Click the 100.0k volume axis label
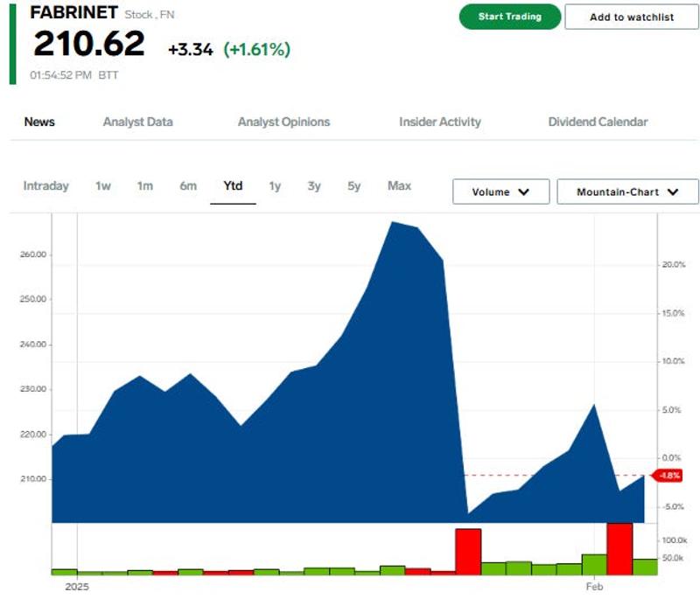The height and width of the screenshot is (599, 700). [x=675, y=540]
